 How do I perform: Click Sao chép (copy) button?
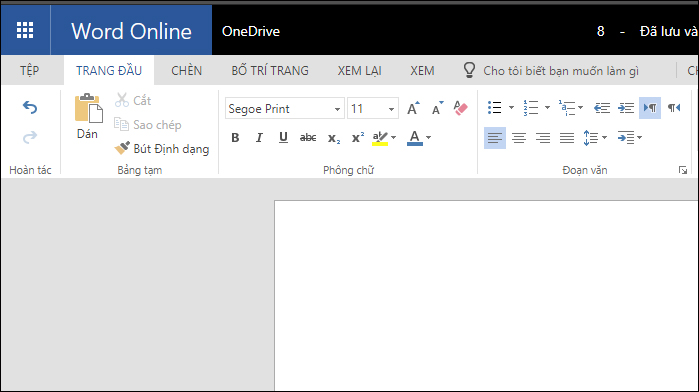(148, 125)
